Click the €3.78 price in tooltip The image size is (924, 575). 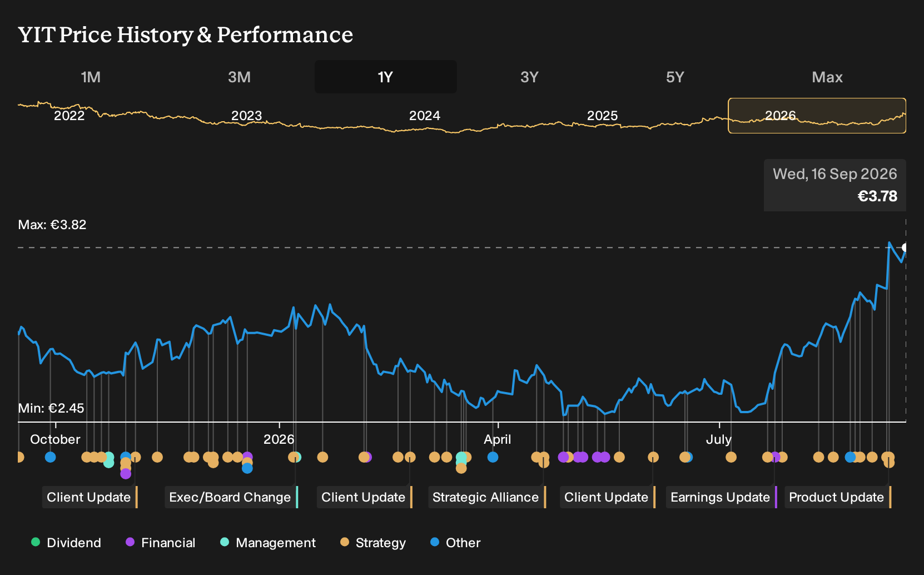877,196
